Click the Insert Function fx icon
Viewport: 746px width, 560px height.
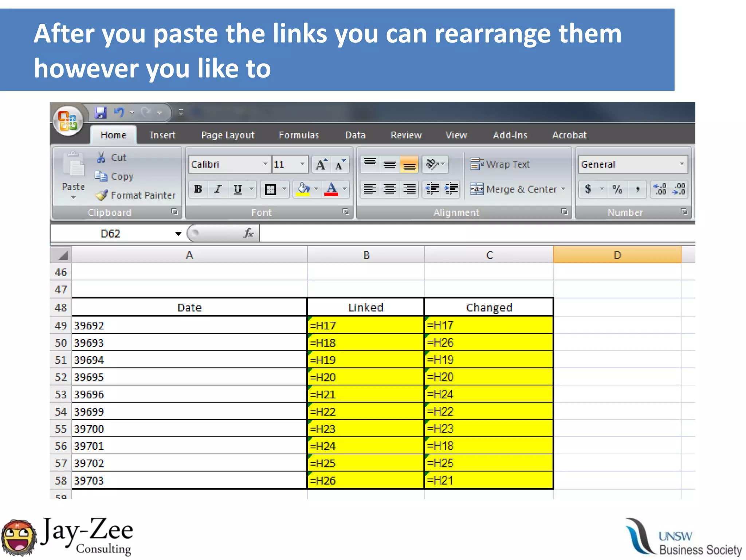point(248,233)
